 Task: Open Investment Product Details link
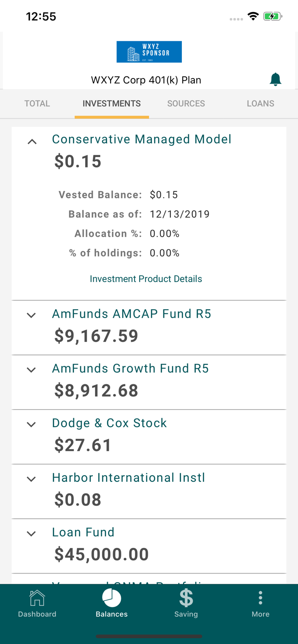coord(146,279)
